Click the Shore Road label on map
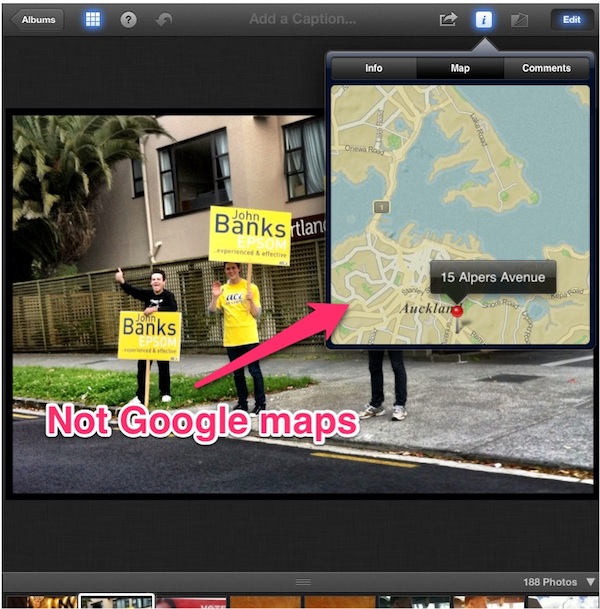Viewport: 600px width, 609px height. click(x=499, y=303)
